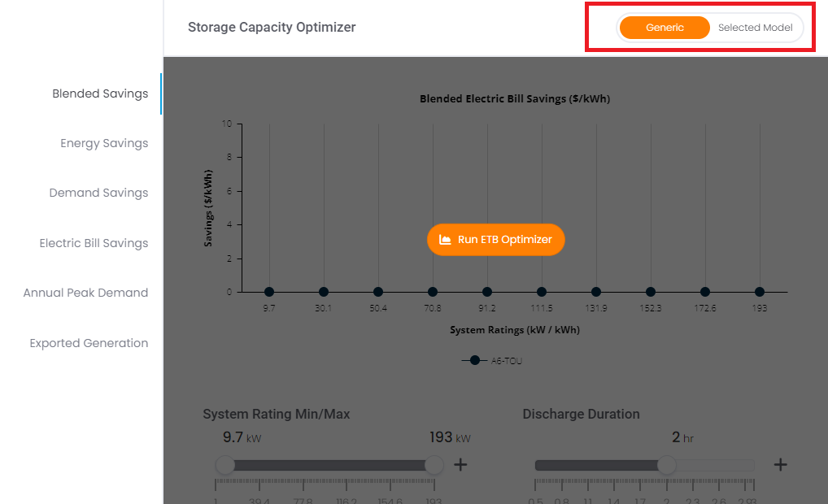
Task: Click the plus icon beside System Rating slider
Action: tap(460, 464)
